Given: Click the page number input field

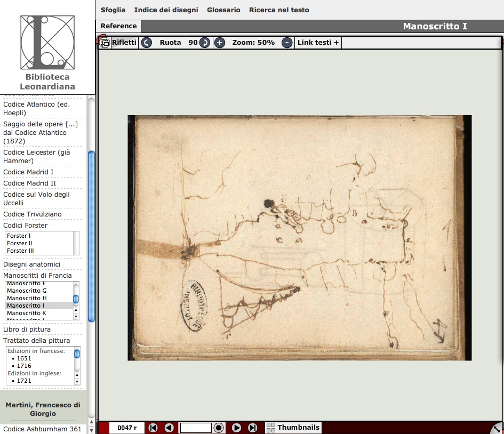Looking at the screenshot, I should [x=196, y=428].
